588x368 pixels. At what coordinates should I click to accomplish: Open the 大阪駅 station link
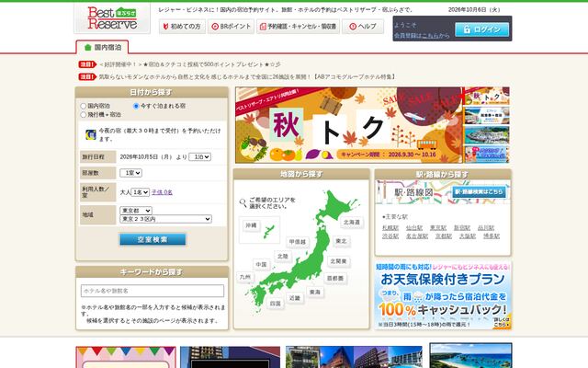(468, 236)
